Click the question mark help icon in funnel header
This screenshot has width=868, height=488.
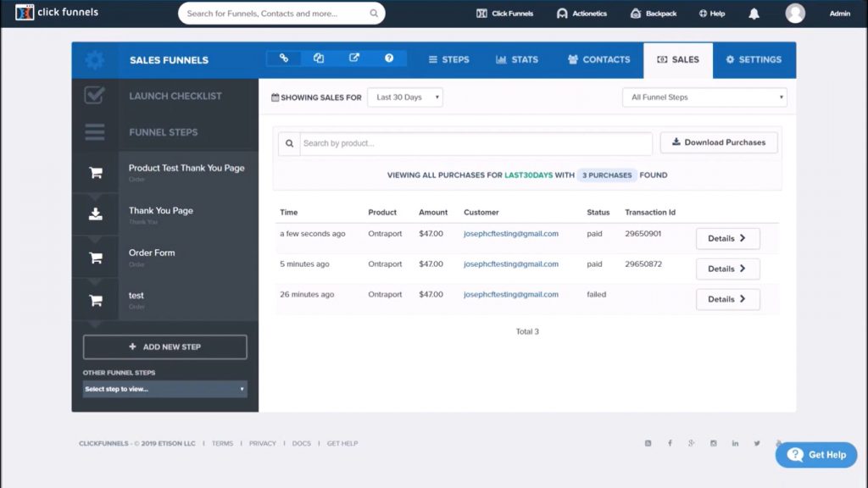389,58
